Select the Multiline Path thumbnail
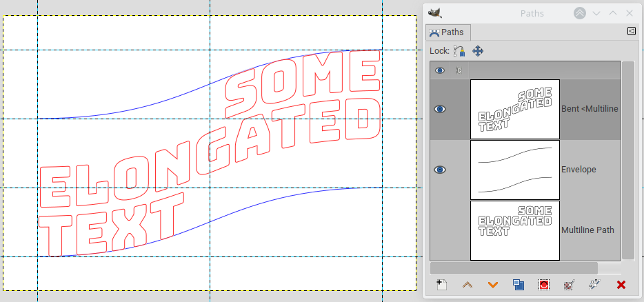The image size is (644, 302). (514, 230)
